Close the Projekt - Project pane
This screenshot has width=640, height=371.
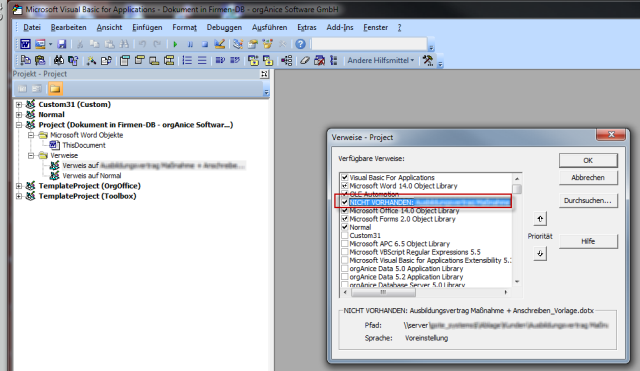click(x=264, y=74)
